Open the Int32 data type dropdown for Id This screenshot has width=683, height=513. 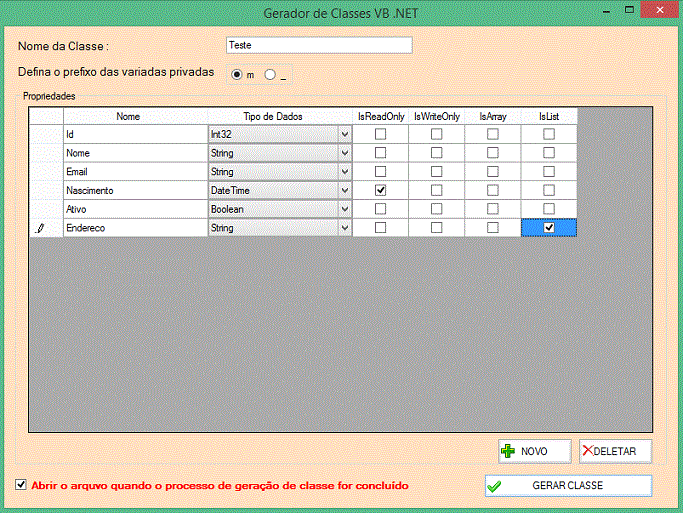[x=345, y=134]
